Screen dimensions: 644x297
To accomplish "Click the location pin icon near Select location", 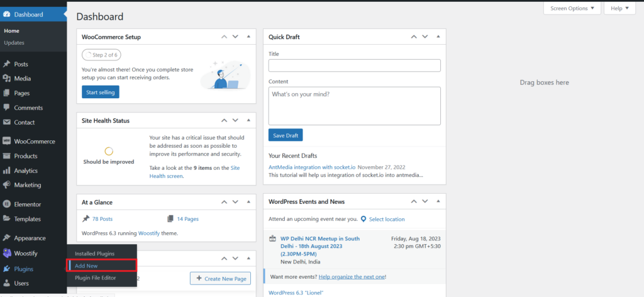I will pos(363,219).
